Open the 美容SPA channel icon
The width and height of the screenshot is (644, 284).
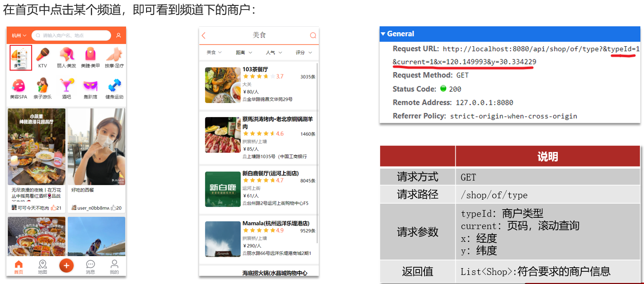pyautogui.click(x=19, y=86)
